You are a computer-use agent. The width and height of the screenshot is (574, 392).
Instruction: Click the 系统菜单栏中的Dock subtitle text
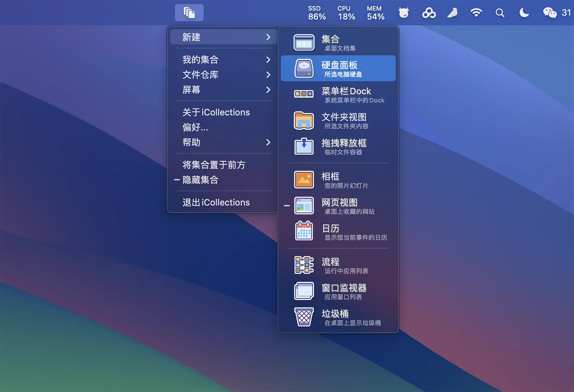point(354,101)
